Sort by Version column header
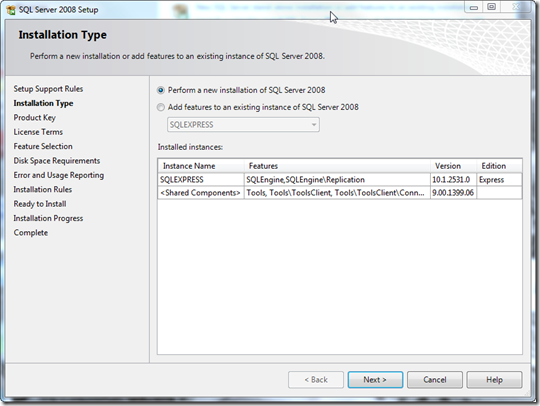540x406 pixels. [x=454, y=166]
